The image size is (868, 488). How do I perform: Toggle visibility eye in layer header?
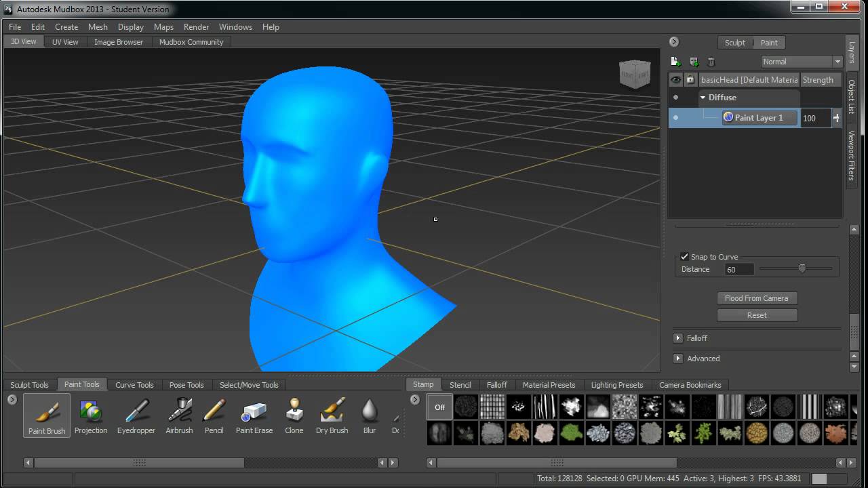[x=675, y=80]
